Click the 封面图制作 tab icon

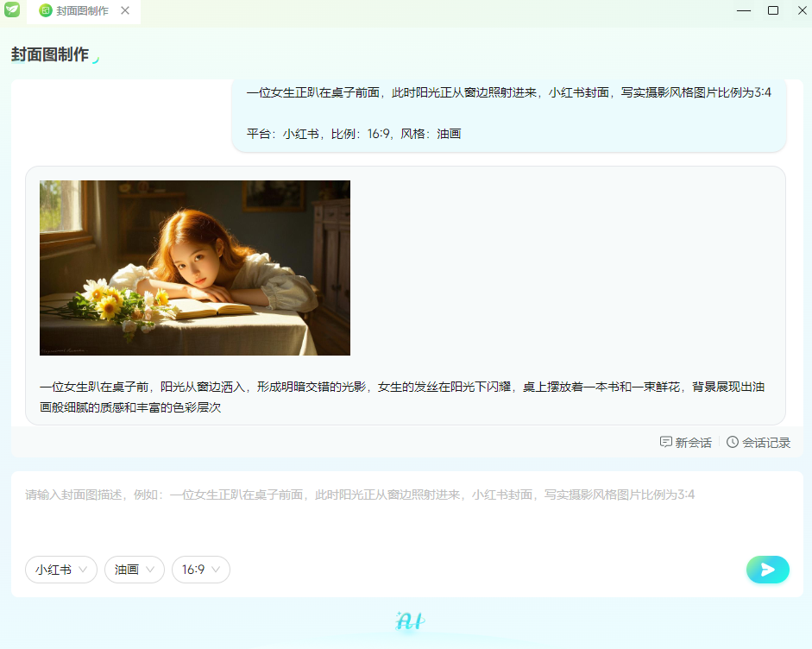46,10
